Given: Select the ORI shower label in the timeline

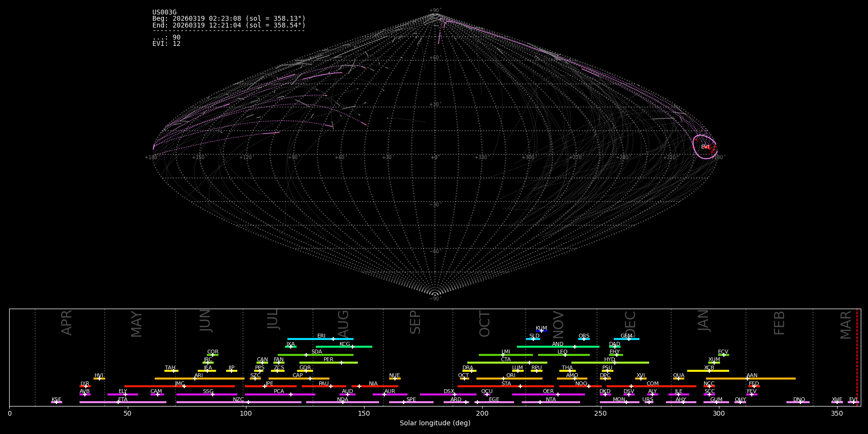Looking at the screenshot, I should coord(511,376).
